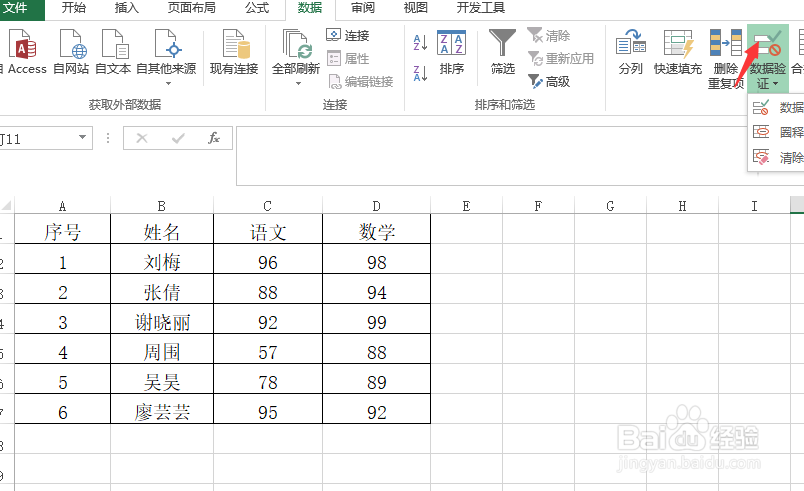Screen dimensions: 804x491
Task: Select data validation option in dropdown menu
Action: (777, 107)
